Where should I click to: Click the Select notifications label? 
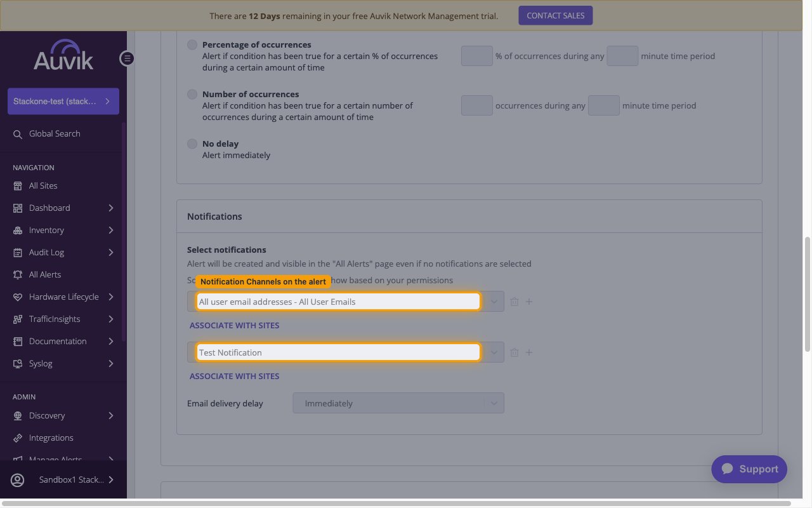(226, 250)
